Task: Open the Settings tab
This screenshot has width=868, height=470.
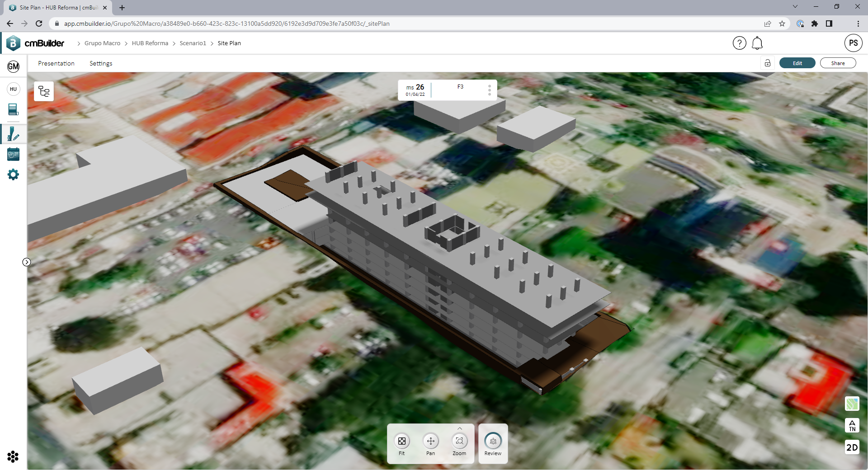Action: click(x=101, y=63)
